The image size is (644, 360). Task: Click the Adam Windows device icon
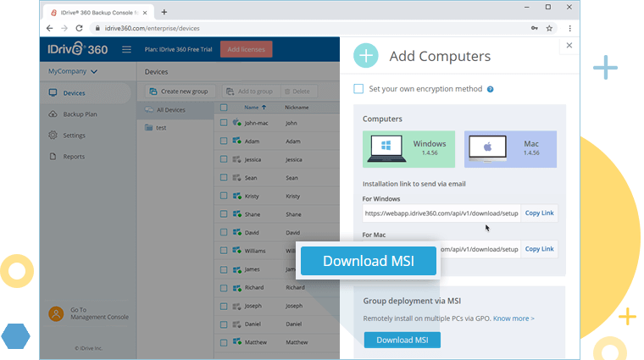pyautogui.click(x=237, y=141)
